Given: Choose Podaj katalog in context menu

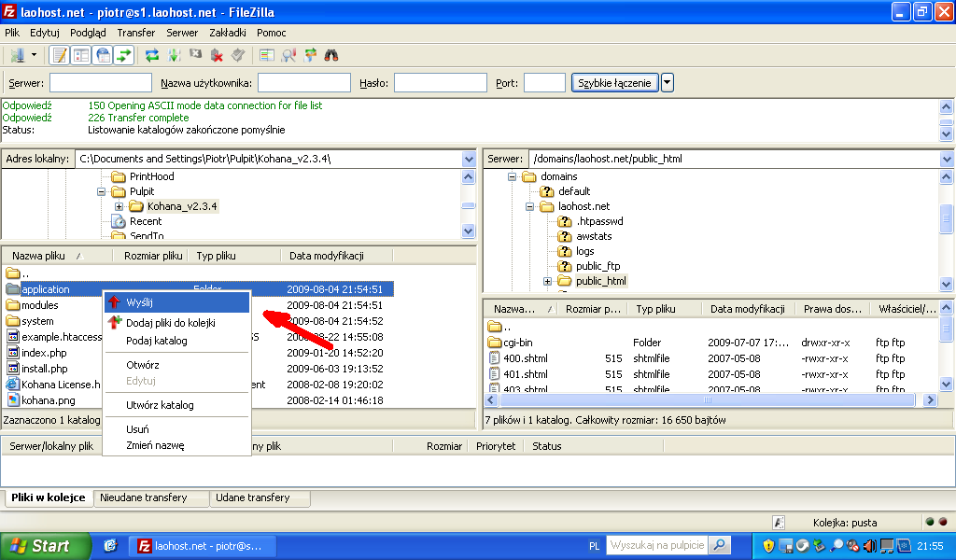Looking at the screenshot, I should point(176,341).
